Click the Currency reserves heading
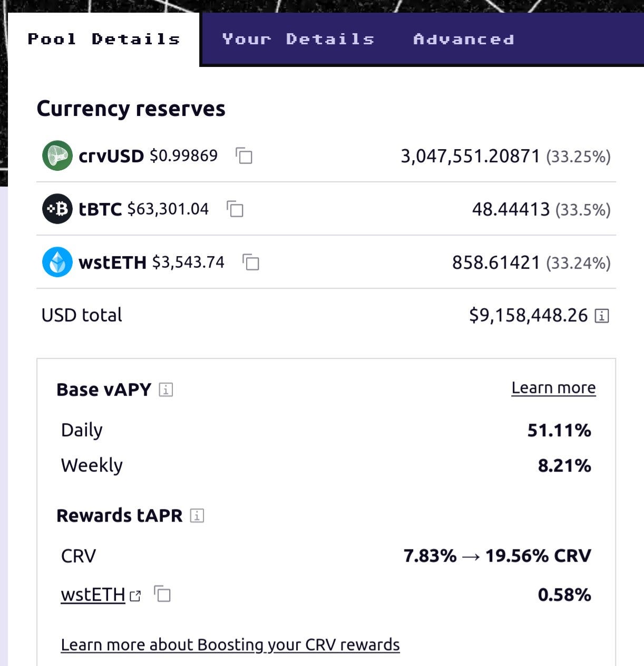The height and width of the screenshot is (666, 644). [x=131, y=109]
